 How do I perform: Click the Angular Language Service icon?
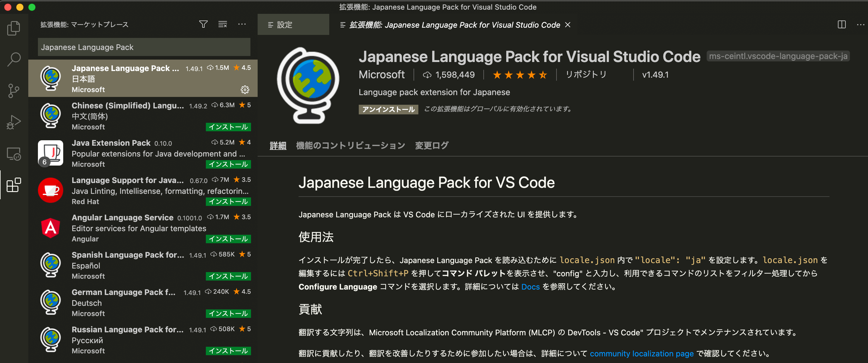point(51,228)
